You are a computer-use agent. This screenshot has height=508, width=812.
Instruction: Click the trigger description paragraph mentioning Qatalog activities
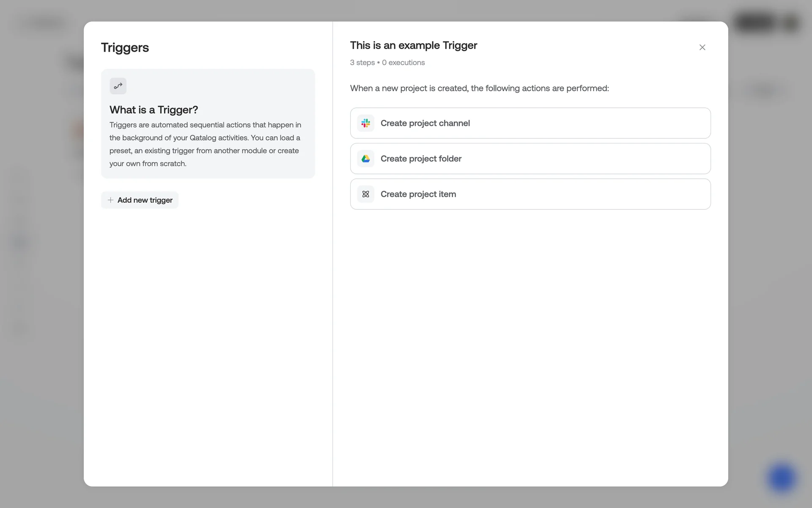pos(205,144)
